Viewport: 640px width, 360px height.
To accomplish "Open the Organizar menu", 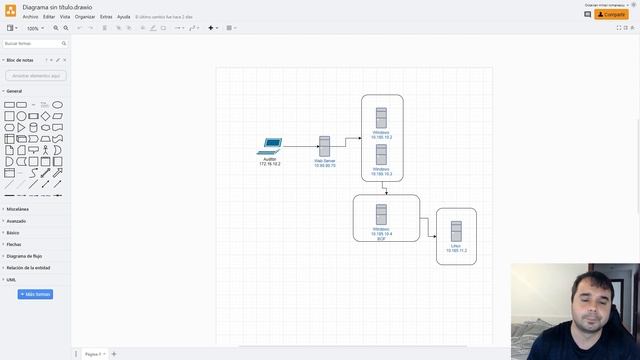I will point(85,17).
